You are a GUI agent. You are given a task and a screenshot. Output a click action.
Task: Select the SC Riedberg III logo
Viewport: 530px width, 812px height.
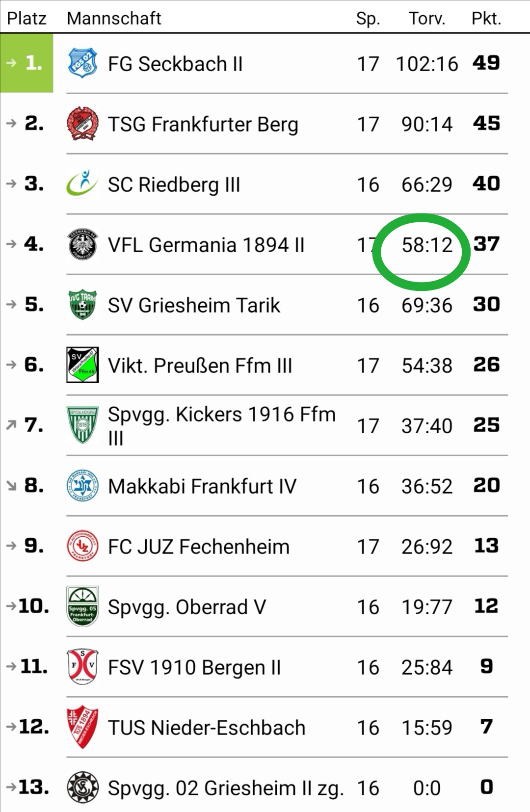82,184
